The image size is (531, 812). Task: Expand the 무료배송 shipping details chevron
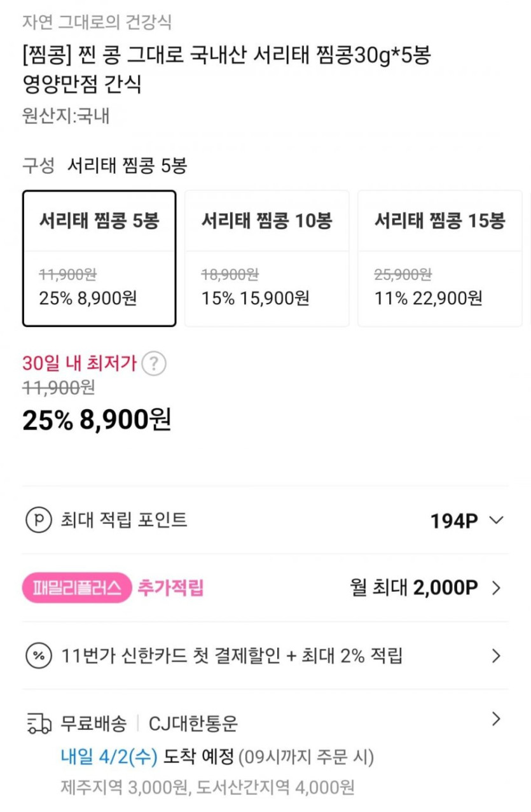pyautogui.click(x=497, y=720)
